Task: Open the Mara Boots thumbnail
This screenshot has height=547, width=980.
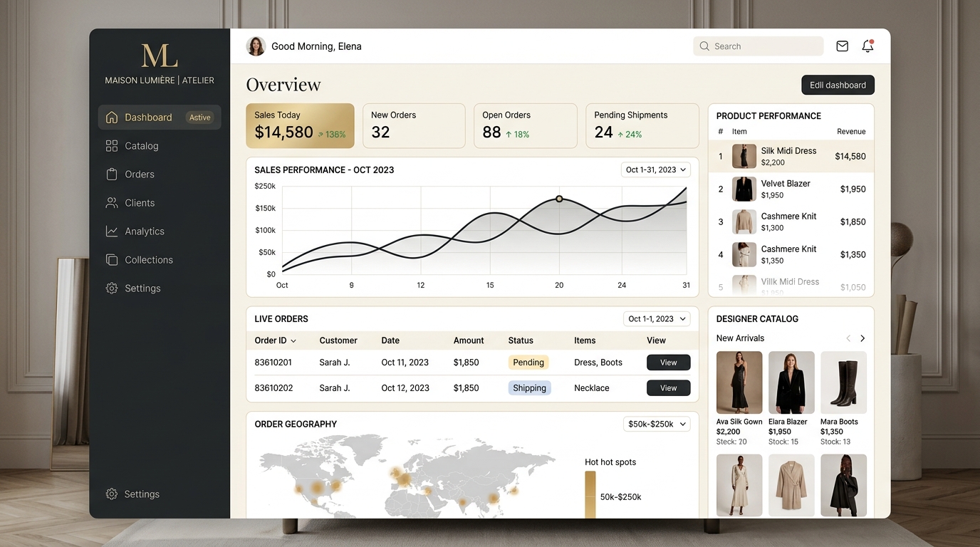Action: [x=843, y=382]
